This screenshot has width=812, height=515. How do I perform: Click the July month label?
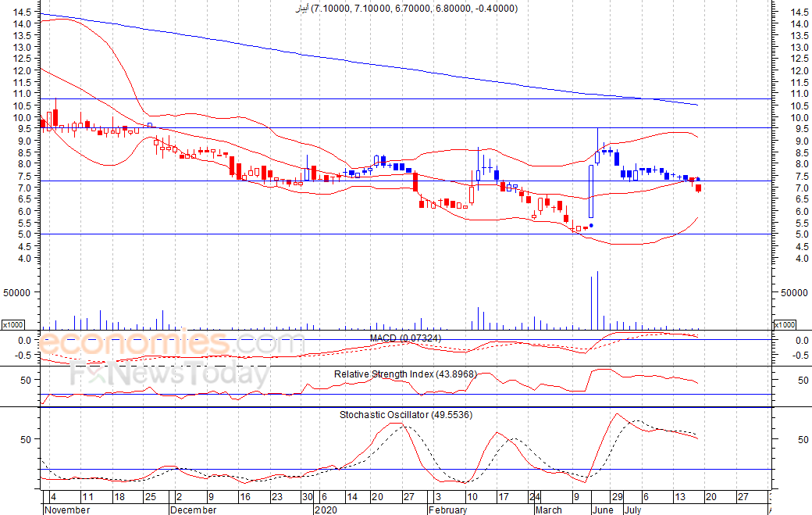(632, 510)
